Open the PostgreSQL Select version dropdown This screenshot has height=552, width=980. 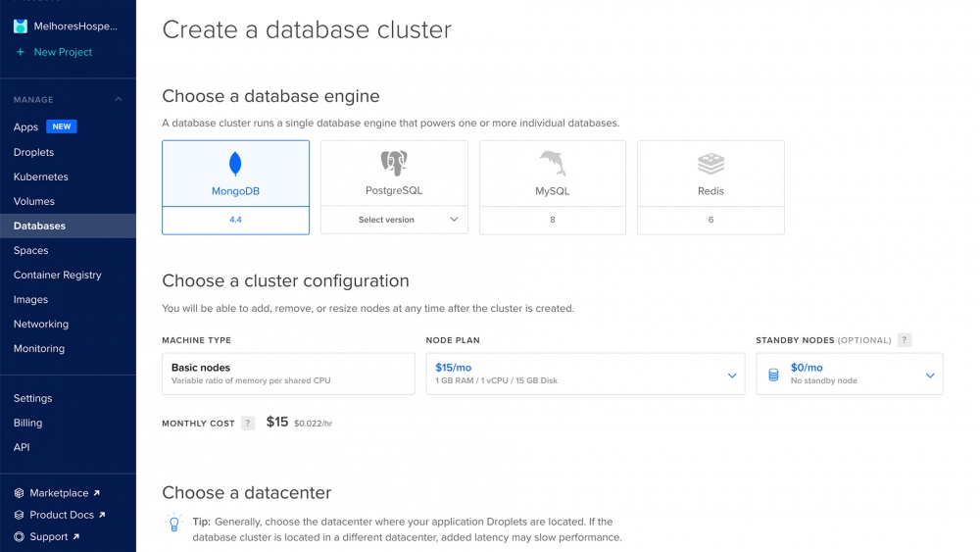394,220
